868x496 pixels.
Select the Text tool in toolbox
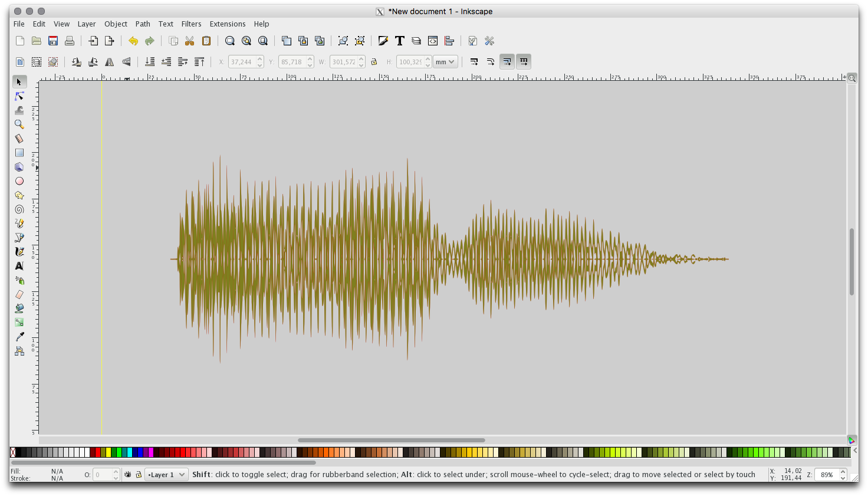tap(19, 266)
